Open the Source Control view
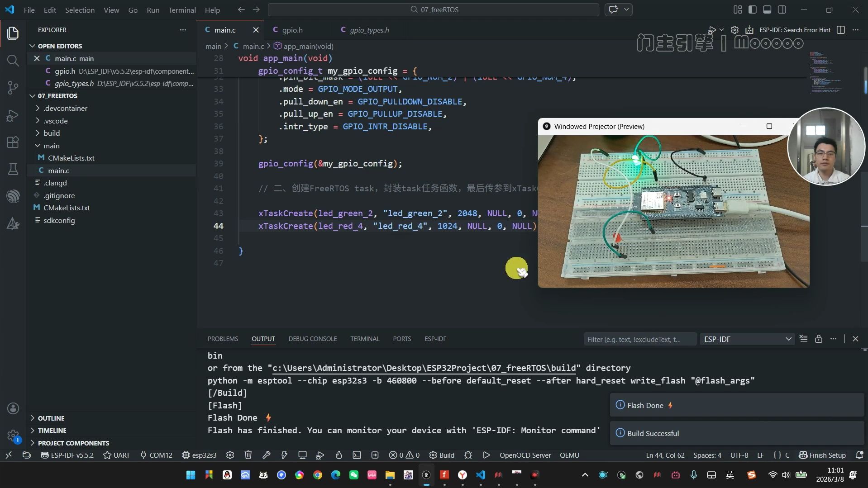The height and width of the screenshot is (488, 868). [13, 88]
